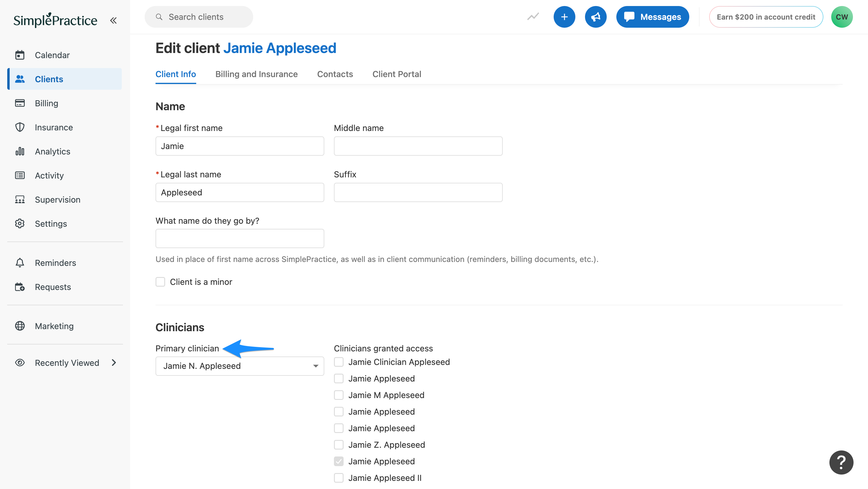Click the Supervision icon
The width and height of the screenshot is (868, 489).
coord(20,200)
